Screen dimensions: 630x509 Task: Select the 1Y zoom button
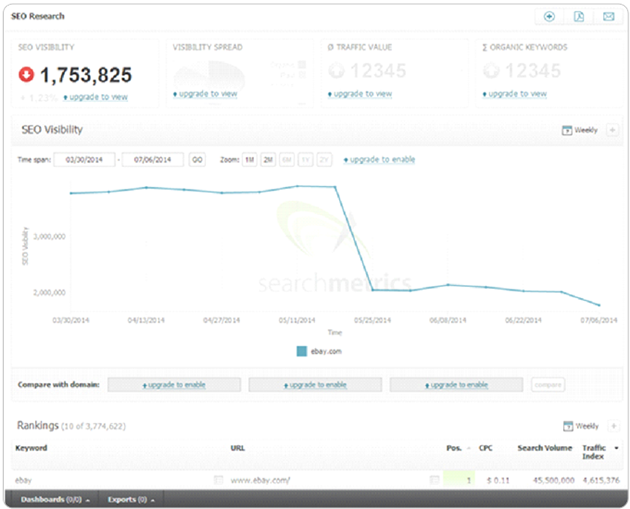[x=306, y=159]
